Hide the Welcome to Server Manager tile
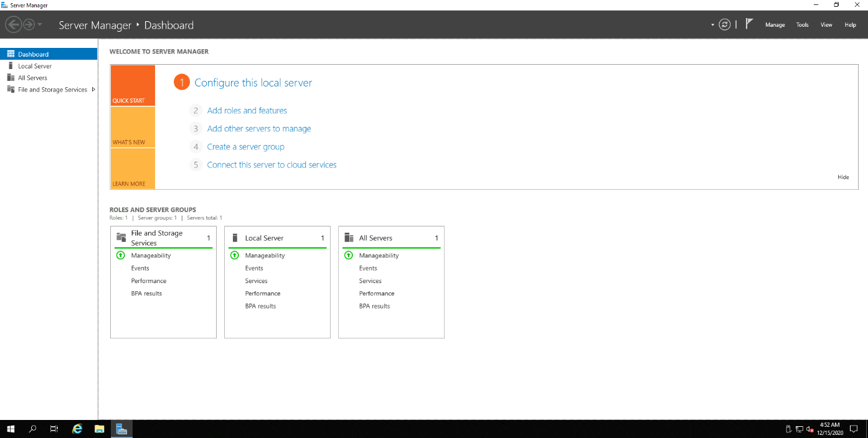The width and height of the screenshot is (868, 438). (x=843, y=177)
